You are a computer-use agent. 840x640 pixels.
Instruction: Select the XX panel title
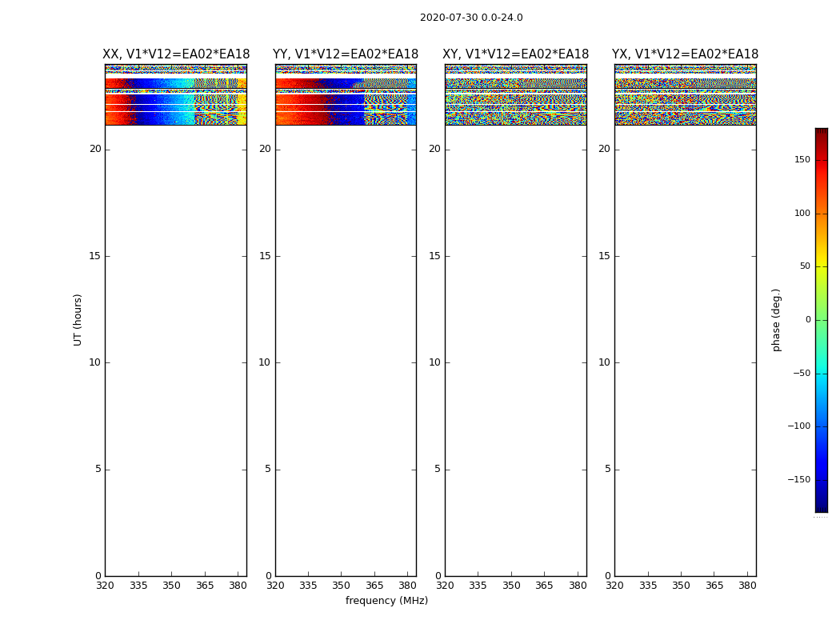pos(176,54)
